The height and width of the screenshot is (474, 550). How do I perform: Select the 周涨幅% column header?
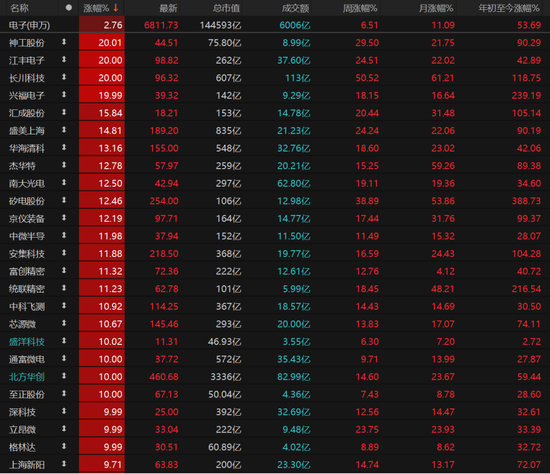point(360,8)
